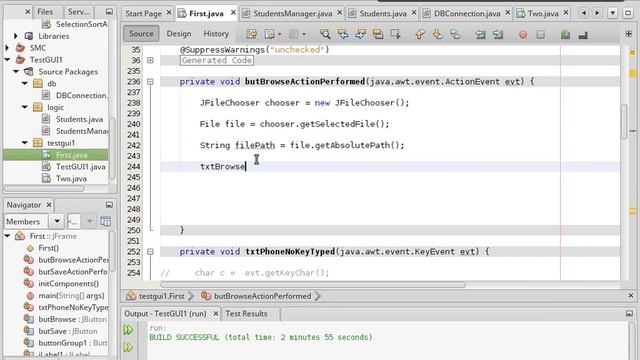
Task: Click the Generated Code folded block label
Action: [217, 60]
